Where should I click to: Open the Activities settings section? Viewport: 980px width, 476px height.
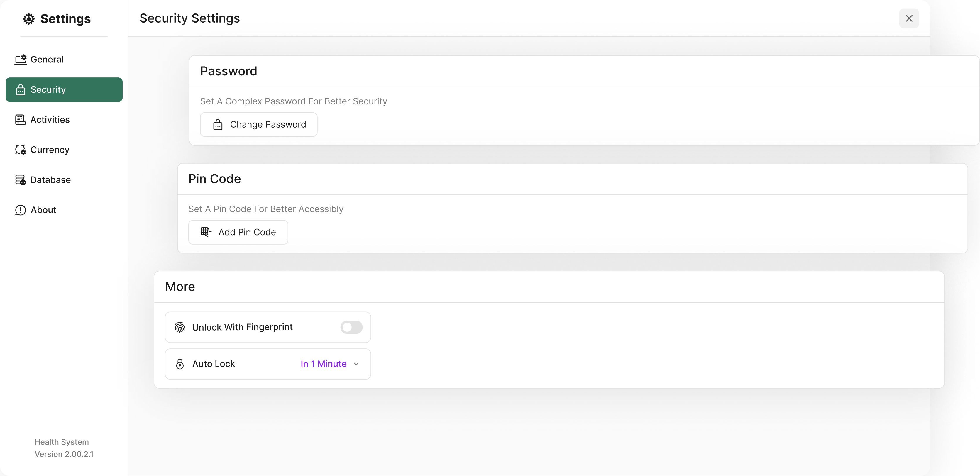tap(50, 119)
